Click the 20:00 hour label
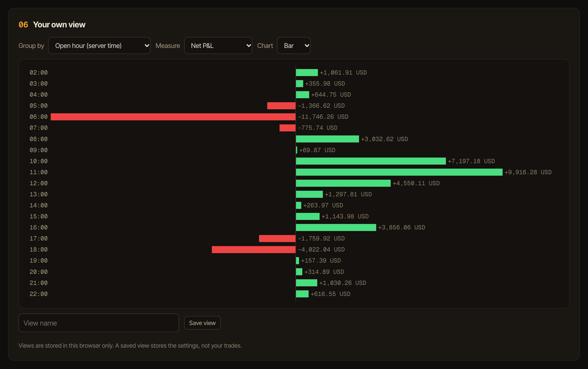This screenshot has height=369, width=588. (x=39, y=272)
